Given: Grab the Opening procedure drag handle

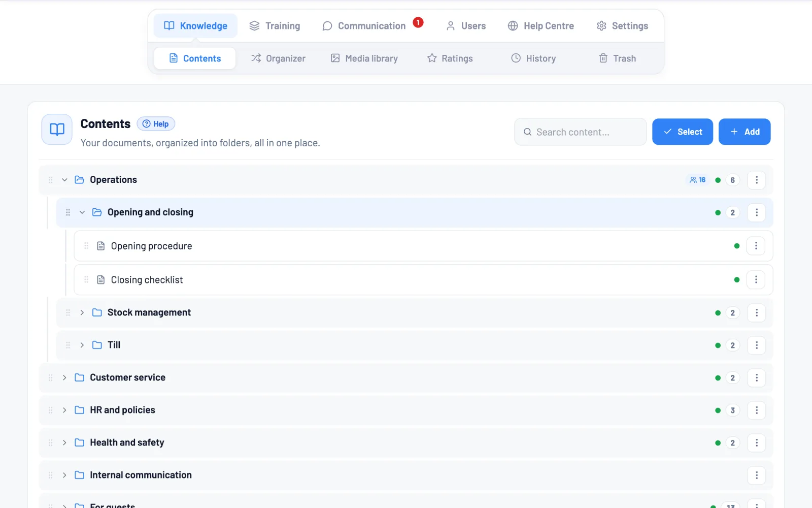Looking at the screenshot, I should click(86, 246).
